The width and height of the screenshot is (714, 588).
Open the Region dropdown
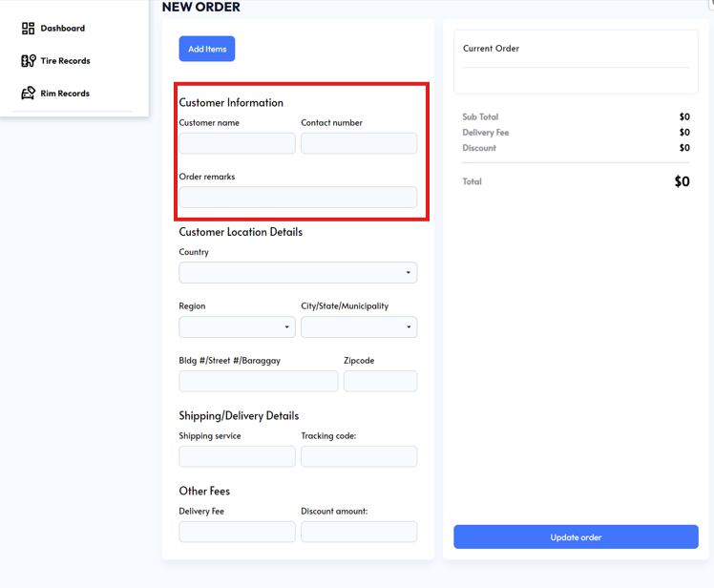237,327
